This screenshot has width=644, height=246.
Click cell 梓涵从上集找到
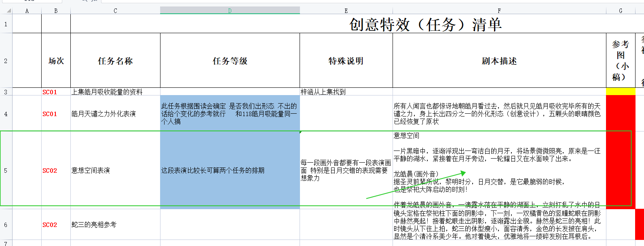346,92
